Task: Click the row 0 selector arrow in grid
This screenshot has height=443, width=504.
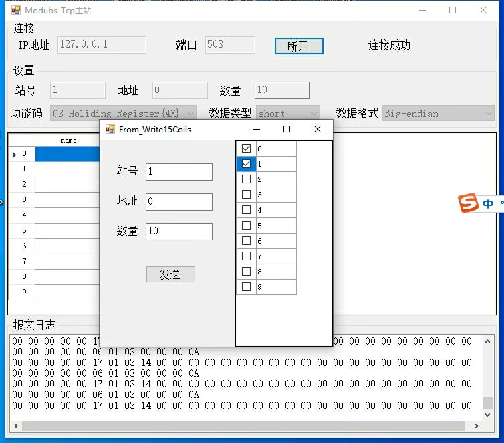Action: click(x=15, y=155)
